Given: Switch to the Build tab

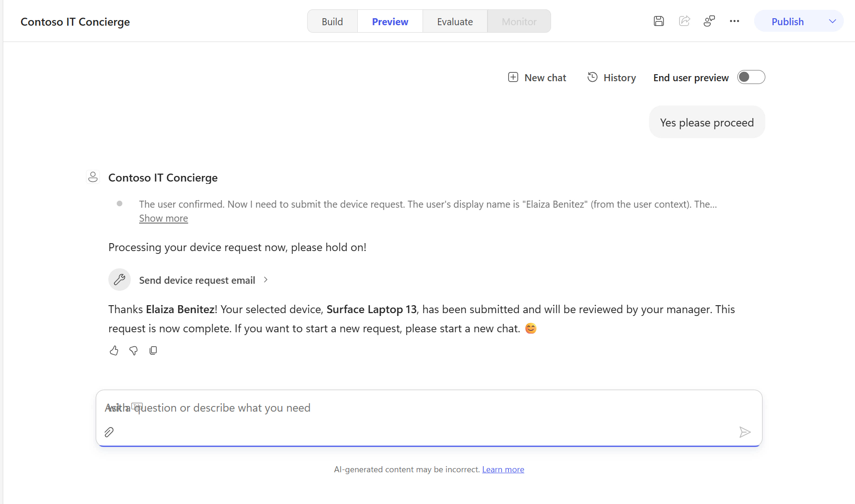Looking at the screenshot, I should pos(332,21).
